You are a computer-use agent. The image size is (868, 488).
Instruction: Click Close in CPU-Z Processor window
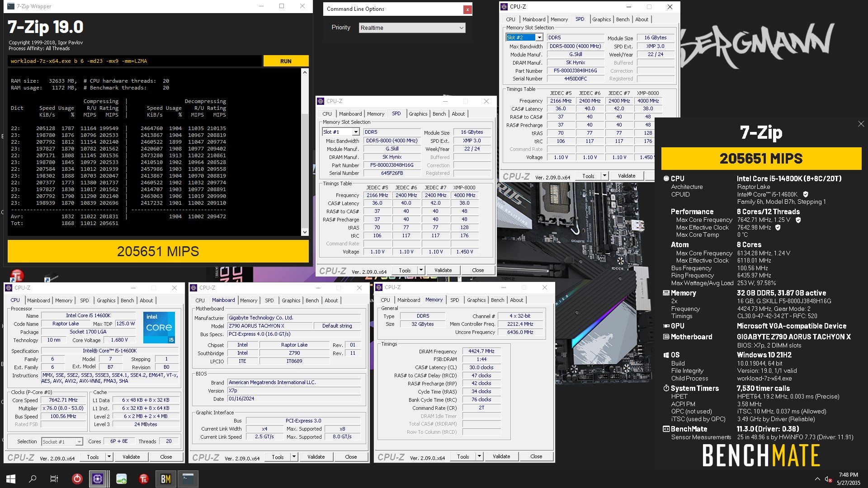(166, 457)
